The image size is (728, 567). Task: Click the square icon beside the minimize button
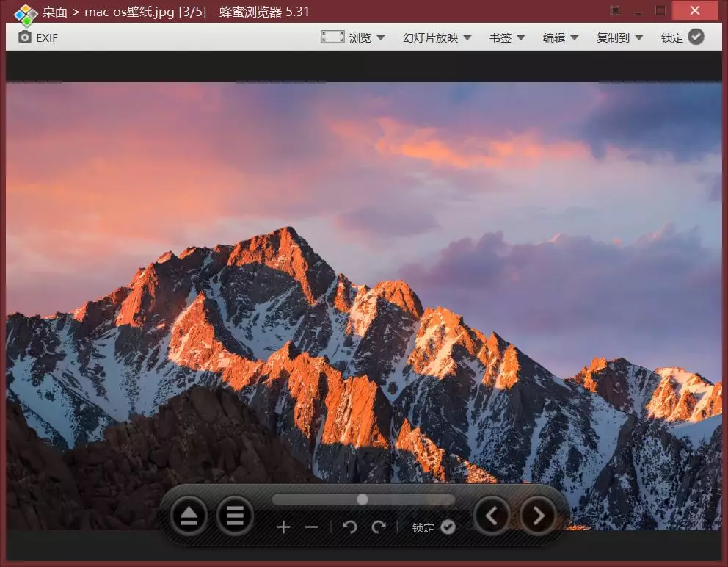click(615, 10)
